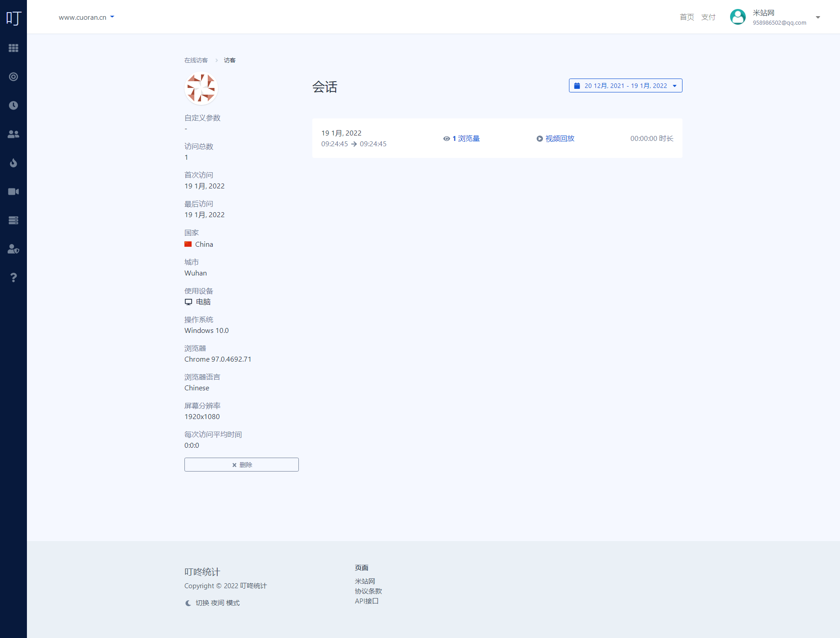Image resolution: width=840 pixels, height=638 pixels.
Task: Open the video camera recordings icon
Action: point(13,192)
